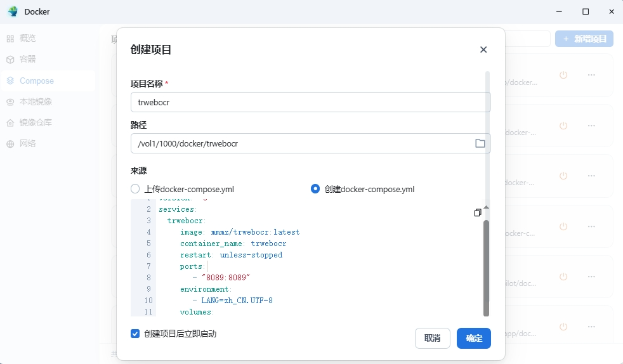623x364 pixels.
Task: Click power icon of ilot/doc... row
Action: coord(563,276)
